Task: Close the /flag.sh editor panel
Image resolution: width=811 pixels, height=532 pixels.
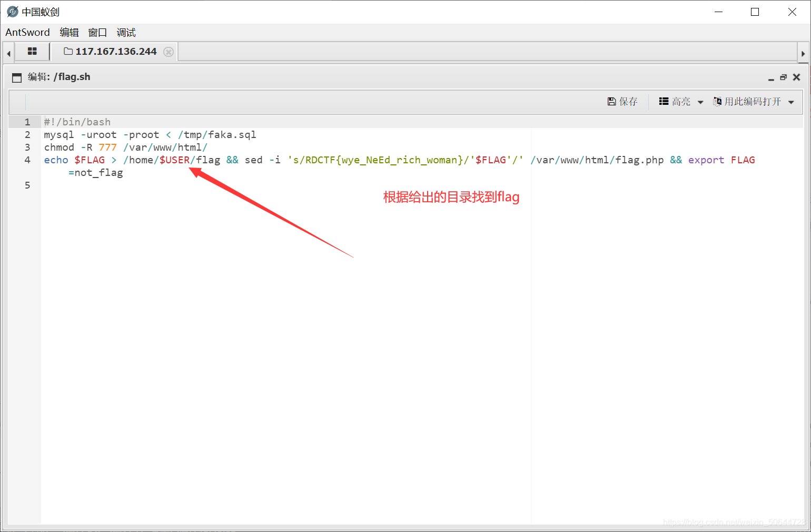Action: point(797,77)
